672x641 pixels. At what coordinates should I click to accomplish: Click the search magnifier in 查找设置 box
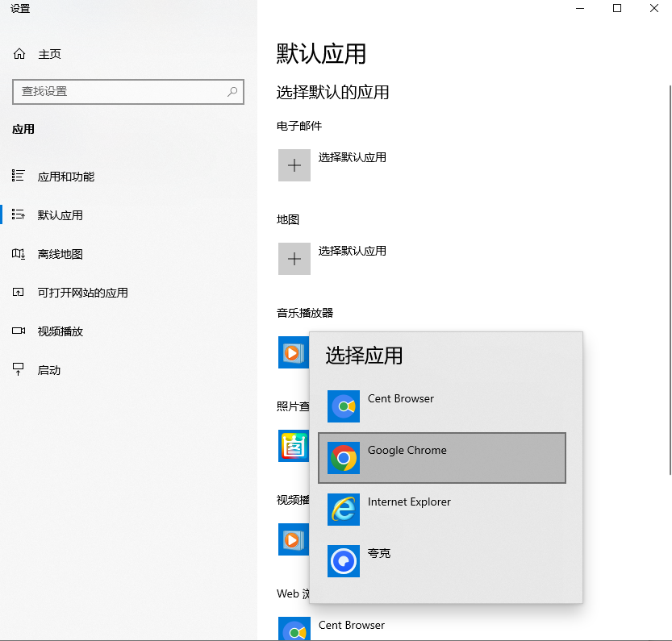(x=232, y=91)
